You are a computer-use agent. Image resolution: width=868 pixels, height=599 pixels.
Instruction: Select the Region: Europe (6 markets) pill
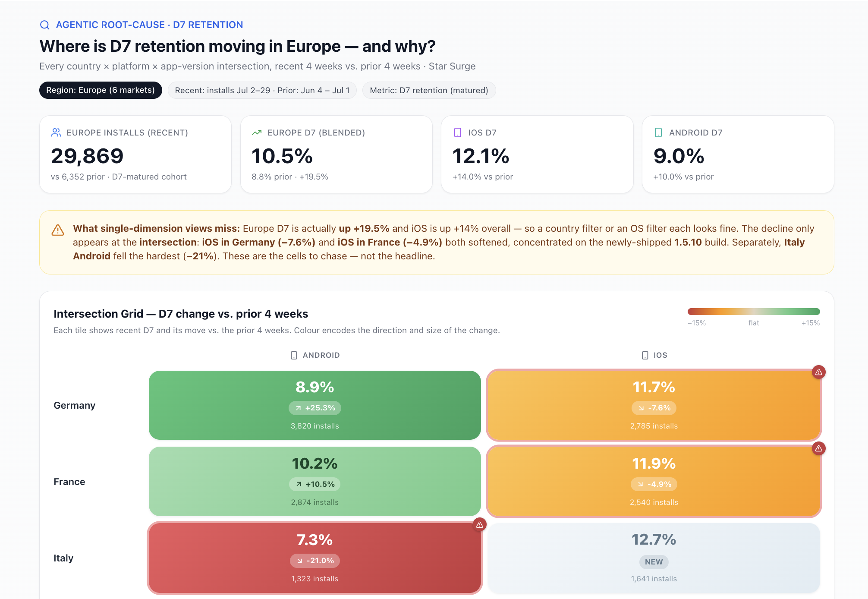pyautogui.click(x=101, y=90)
